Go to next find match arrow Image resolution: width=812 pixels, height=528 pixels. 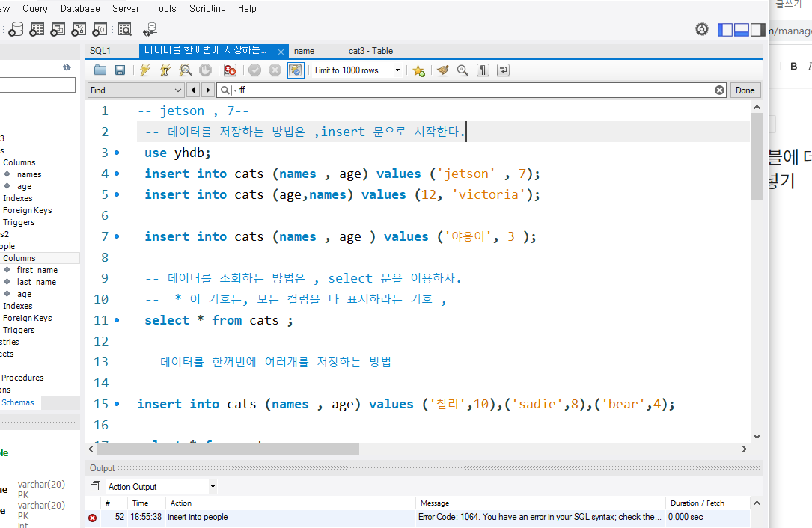pos(207,90)
